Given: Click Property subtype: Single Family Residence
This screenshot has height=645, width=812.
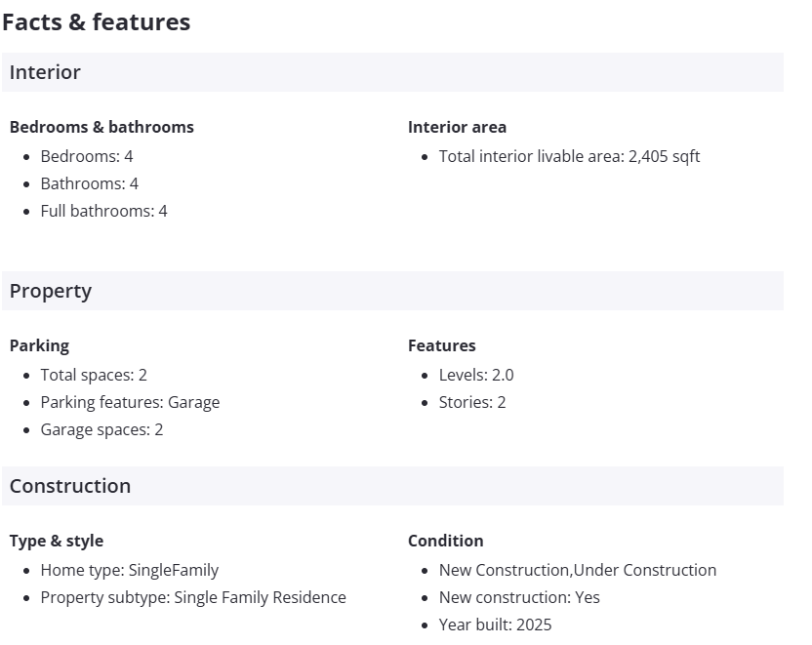Looking at the screenshot, I should 193,597.
